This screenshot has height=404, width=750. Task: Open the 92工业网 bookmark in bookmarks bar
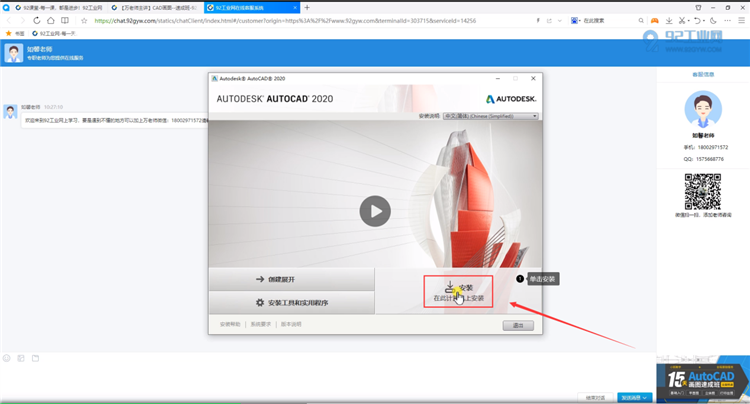pyautogui.click(x=53, y=33)
